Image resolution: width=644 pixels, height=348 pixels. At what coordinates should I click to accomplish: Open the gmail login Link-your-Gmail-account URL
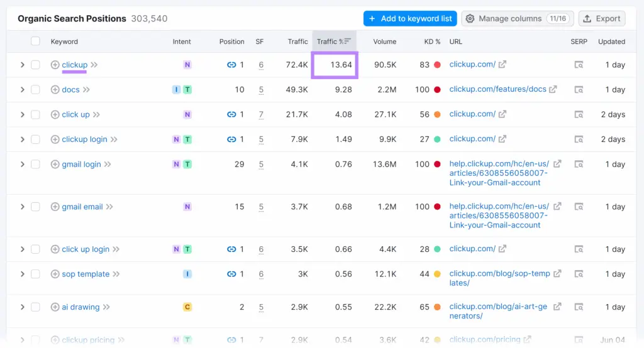click(x=499, y=173)
